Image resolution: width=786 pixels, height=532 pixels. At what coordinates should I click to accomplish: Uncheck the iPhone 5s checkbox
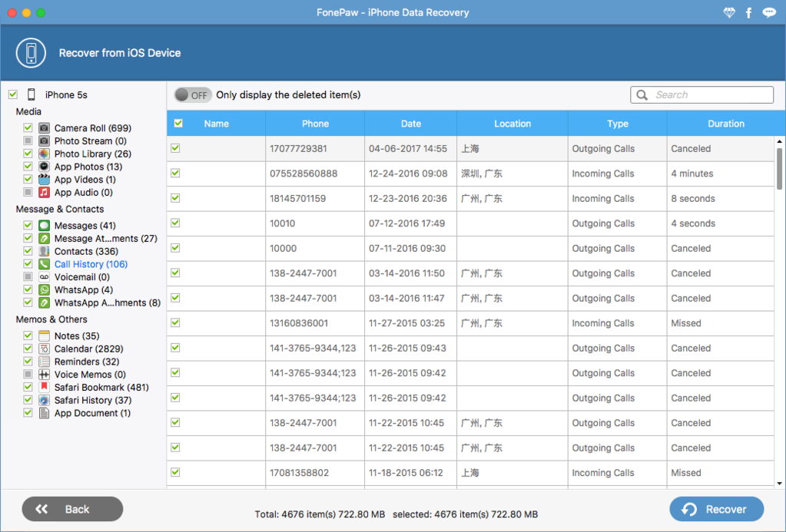tap(13, 94)
